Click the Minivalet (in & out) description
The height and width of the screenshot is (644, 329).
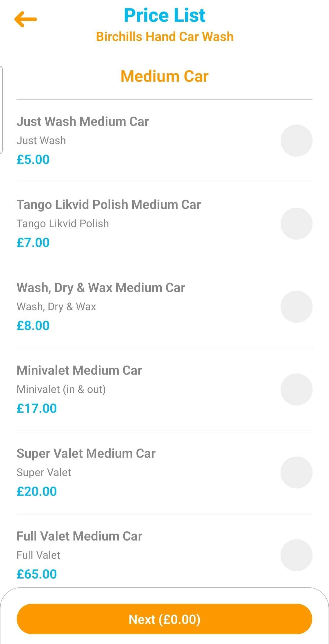(61, 390)
